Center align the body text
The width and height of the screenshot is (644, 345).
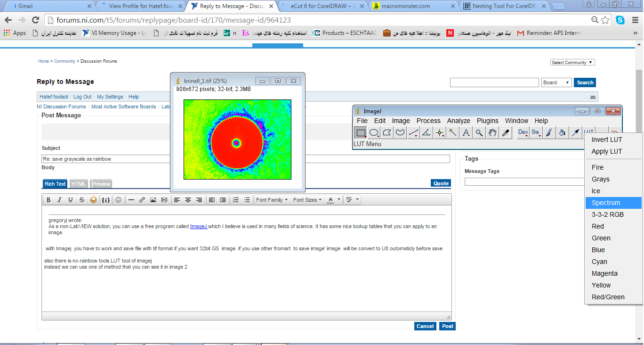188,200
